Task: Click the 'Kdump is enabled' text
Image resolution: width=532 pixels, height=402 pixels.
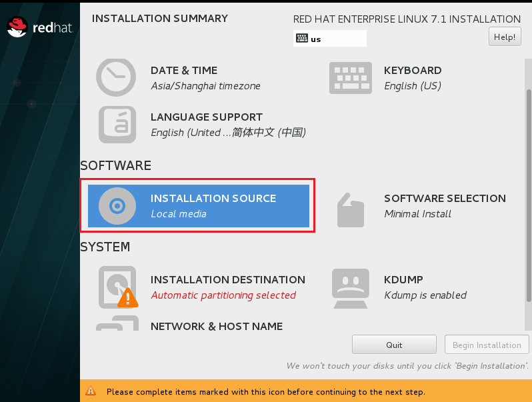Action: pos(425,295)
